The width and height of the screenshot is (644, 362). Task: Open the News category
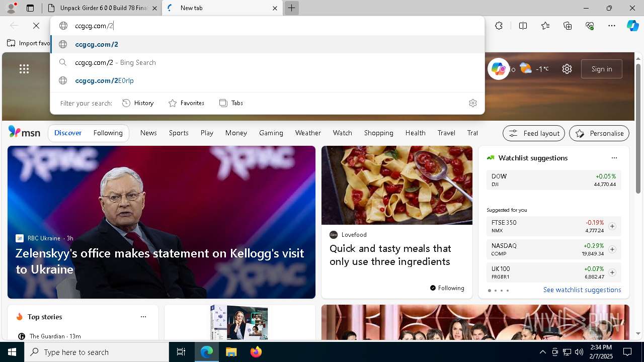tap(148, 133)
